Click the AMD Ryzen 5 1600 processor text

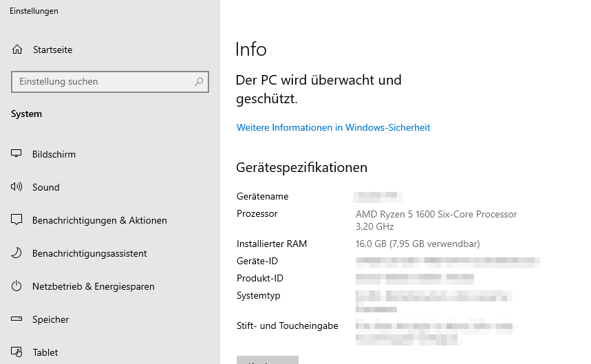pyautogui.click(x=436, y=214)
